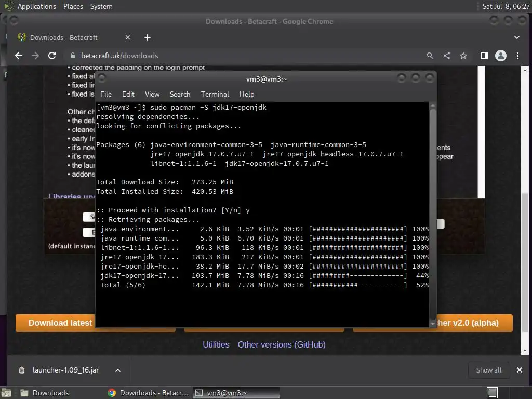The height and width of the screenshot is (399, 532).
Task: Click the padlock site info icon
Action: click(x=72, y=56)
